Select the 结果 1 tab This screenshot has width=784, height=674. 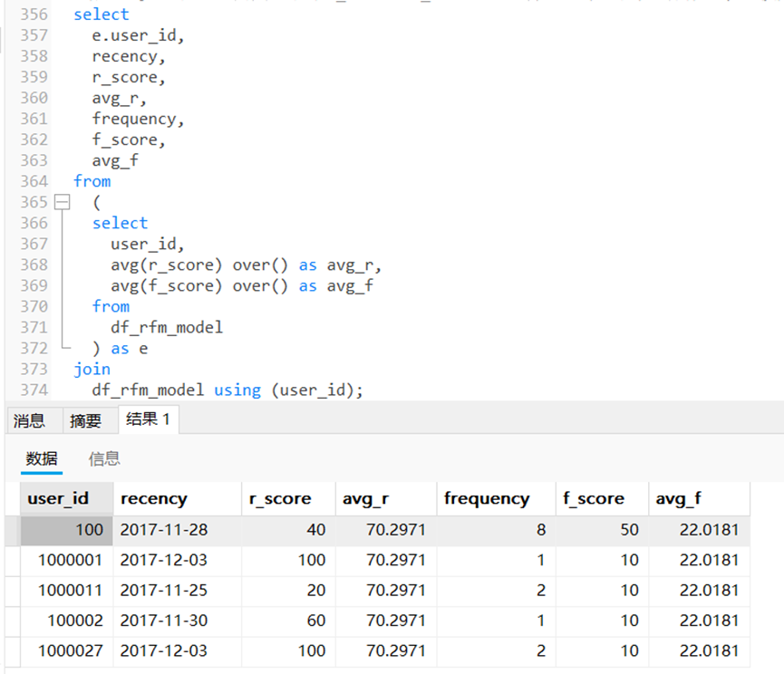[148, 419]
